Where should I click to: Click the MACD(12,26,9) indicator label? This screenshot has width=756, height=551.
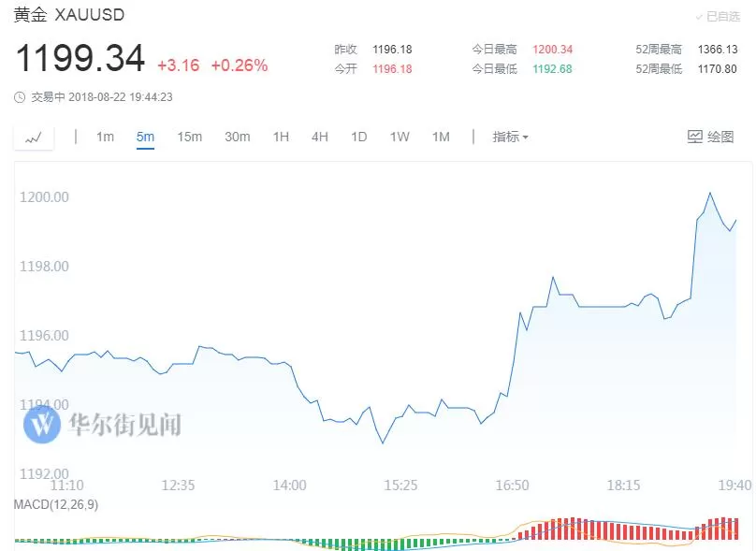point(56,505)
